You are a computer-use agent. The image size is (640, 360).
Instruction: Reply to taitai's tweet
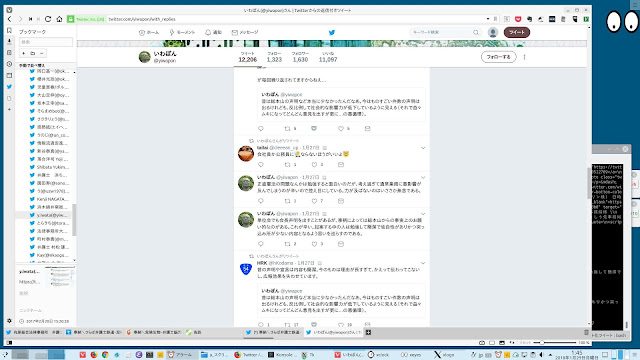261,165
